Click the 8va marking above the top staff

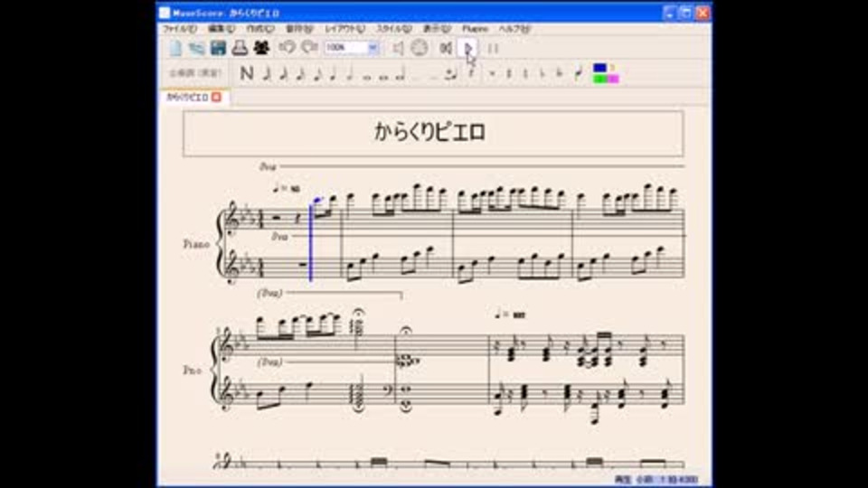coord(268,166)
